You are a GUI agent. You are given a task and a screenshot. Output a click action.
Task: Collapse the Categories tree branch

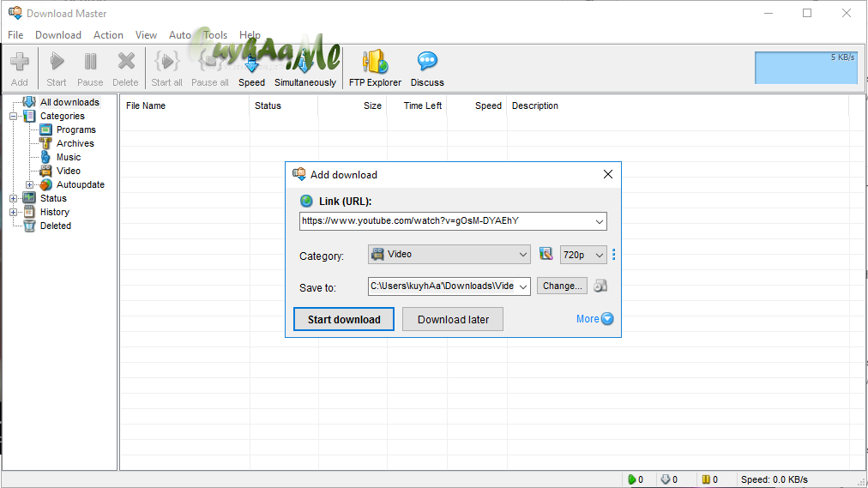click(x=13, y=116)
